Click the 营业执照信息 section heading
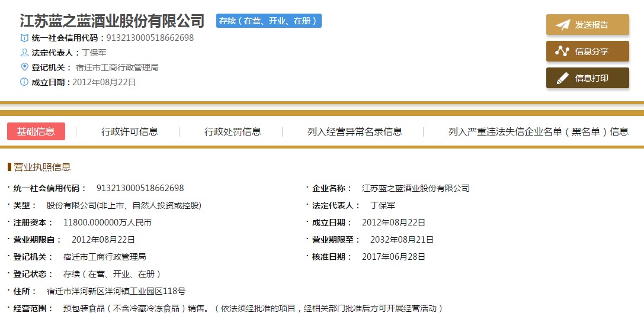 (42, 167)
